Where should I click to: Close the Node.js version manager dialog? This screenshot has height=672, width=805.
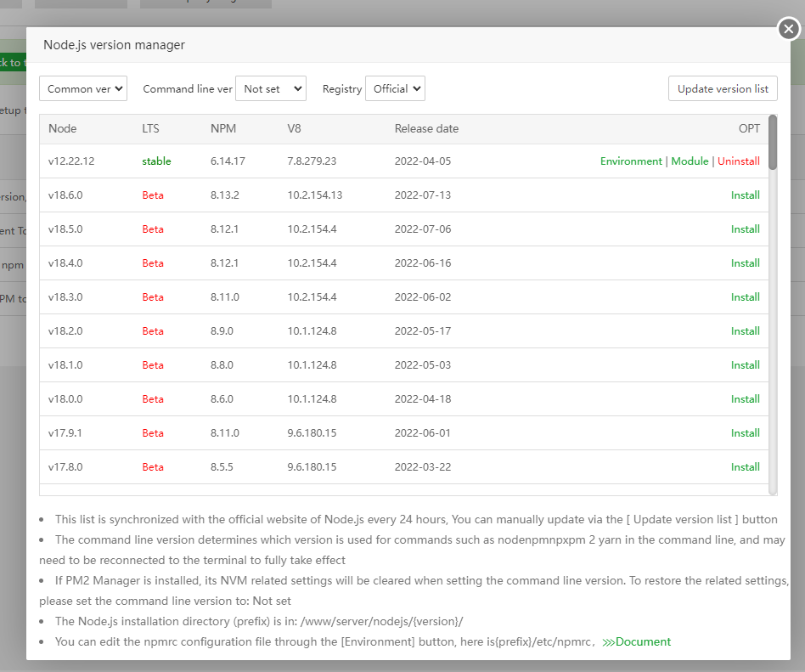pos(789,30)
